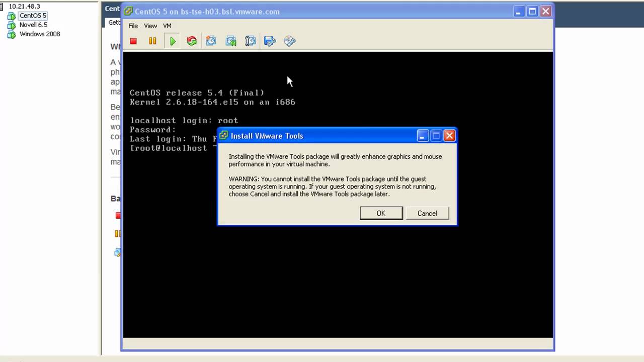Click the icon in Install VMware Tools title bar
Image resolution: width=644 pixels, height=362 pixels.
224,136
